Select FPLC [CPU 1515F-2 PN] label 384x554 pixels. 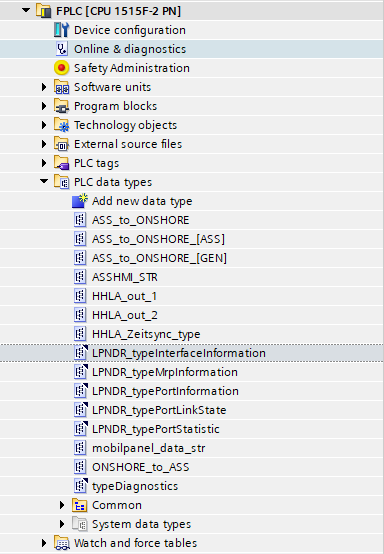click(x=118, y=11)
